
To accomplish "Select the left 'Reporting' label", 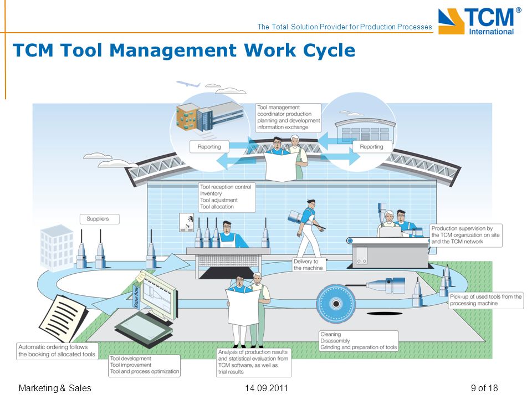I will 209,146.
